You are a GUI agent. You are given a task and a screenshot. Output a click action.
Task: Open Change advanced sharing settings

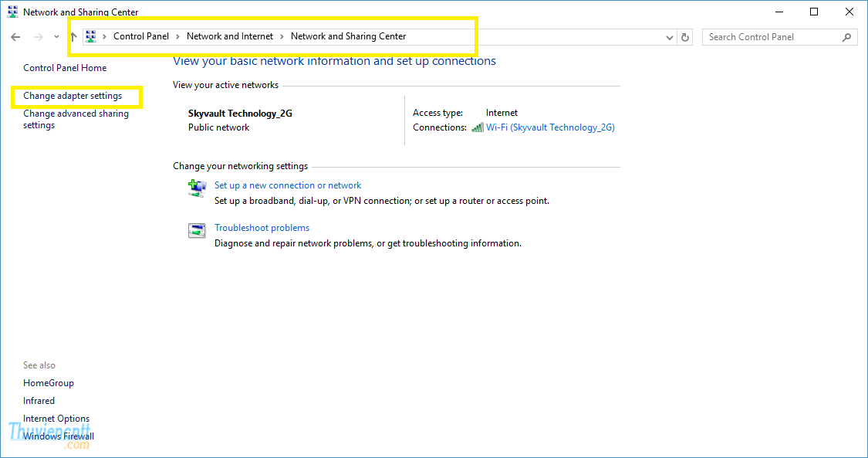click(x=76, y=119)
